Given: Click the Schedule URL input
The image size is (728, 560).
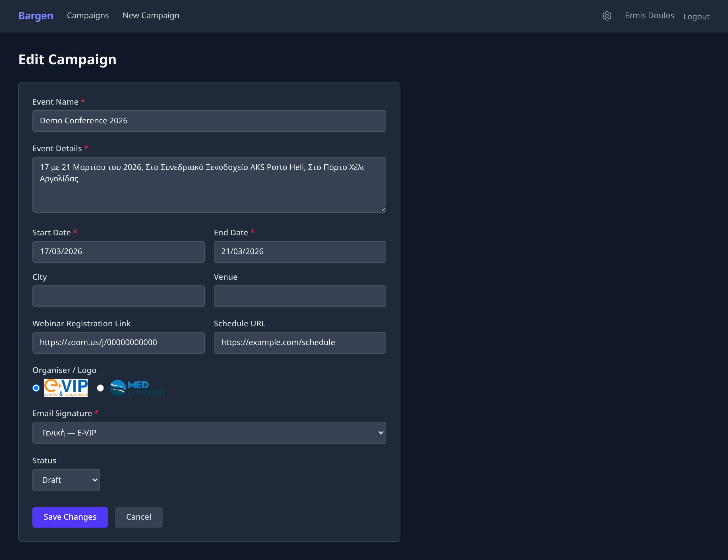Looking at the screenshot, I should pyautogui.click(x=299, y=343).
